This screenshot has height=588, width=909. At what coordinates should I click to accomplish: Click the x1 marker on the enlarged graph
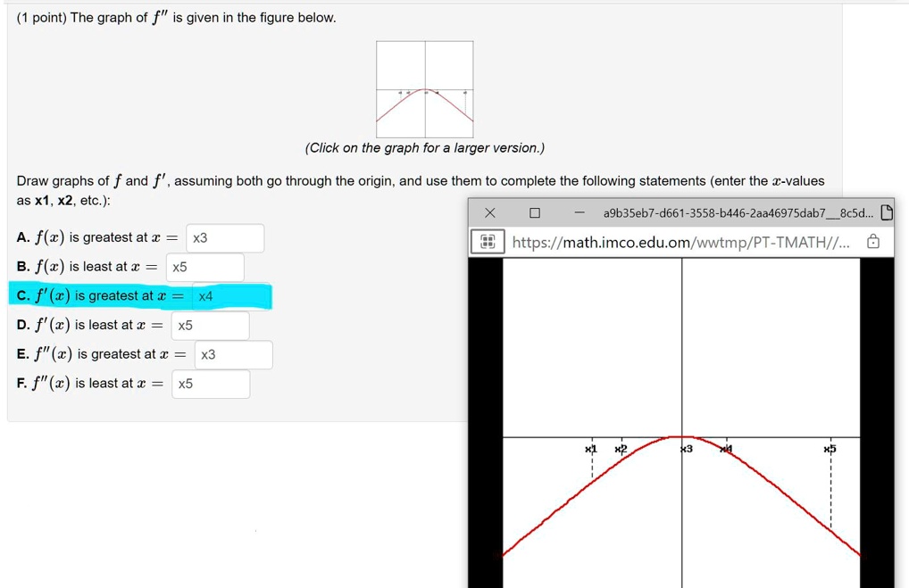click(590, 449)
